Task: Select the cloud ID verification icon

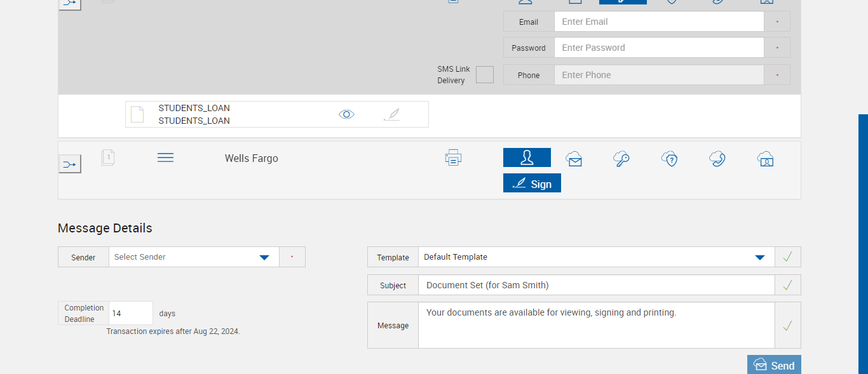Action: pyautogui.click(x=766, y=159)
